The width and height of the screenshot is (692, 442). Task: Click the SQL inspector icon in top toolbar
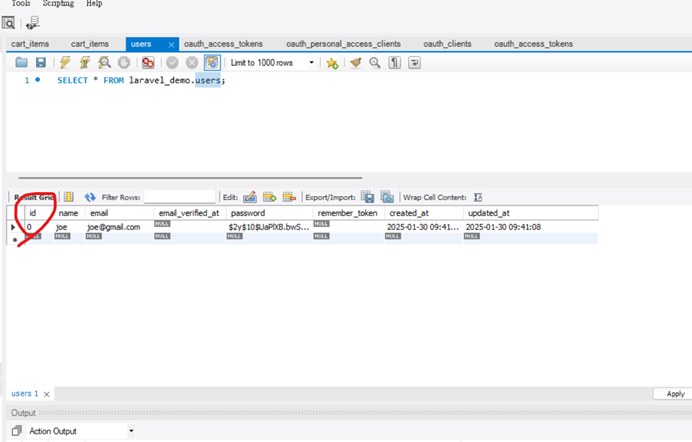coord(8,22)
